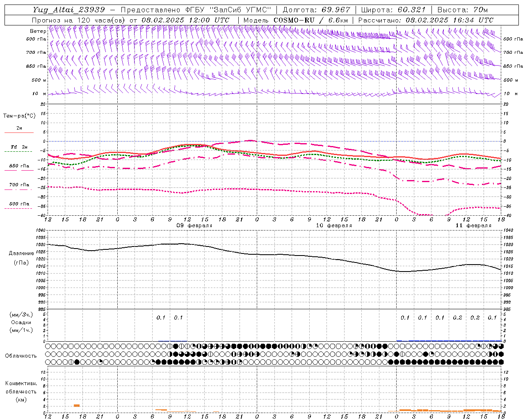Click the dotted 500 гПа temperature legend line
The width and height of the screenshot is (525, 420).
[x=18, y=208]
